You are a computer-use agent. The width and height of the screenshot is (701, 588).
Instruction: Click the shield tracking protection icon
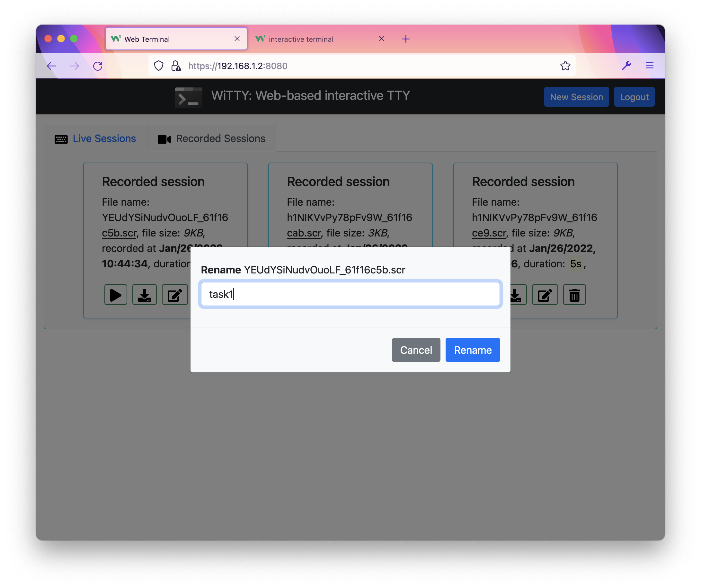point(159,66)
